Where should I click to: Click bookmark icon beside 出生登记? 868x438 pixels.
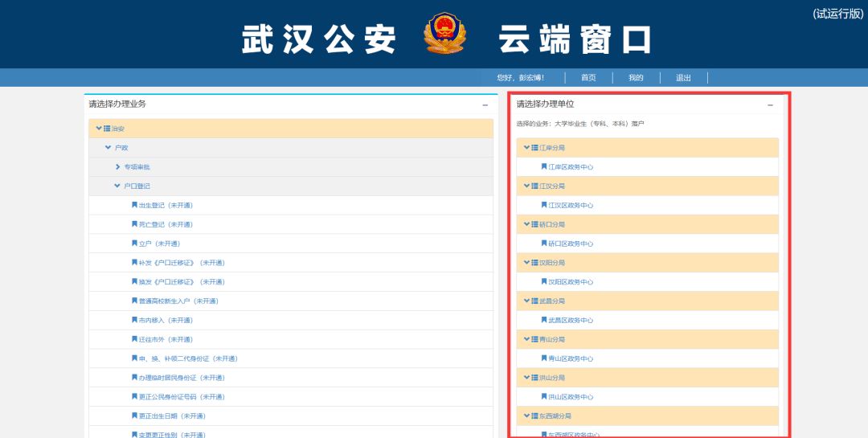pos(134,205)
